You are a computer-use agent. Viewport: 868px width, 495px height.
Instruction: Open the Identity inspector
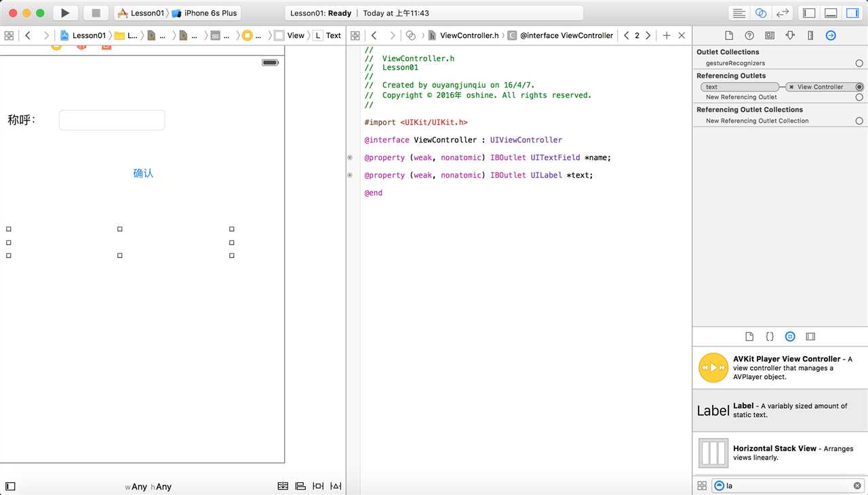coord(770,35)
